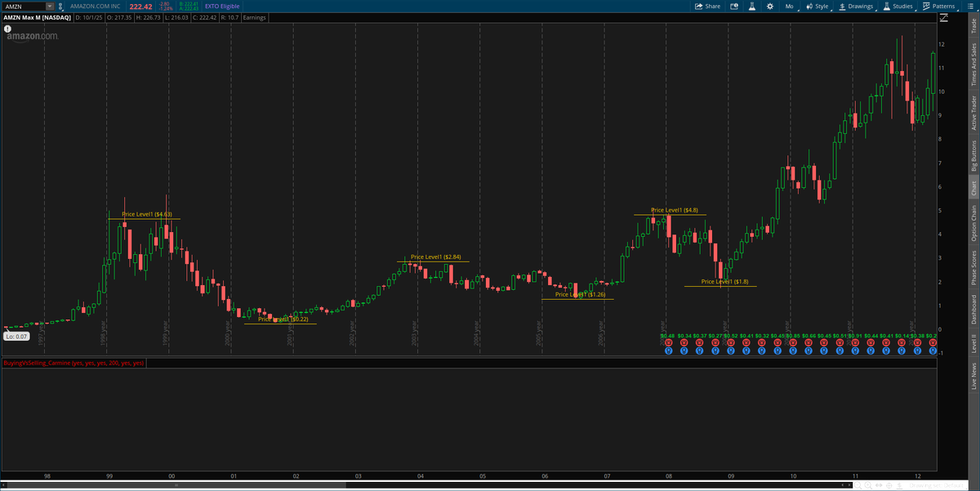This screenshot has width=980, height=491.
Task: Click the BuyingVsSelling_Cwmine study label
Action: (x=73, y=362)
